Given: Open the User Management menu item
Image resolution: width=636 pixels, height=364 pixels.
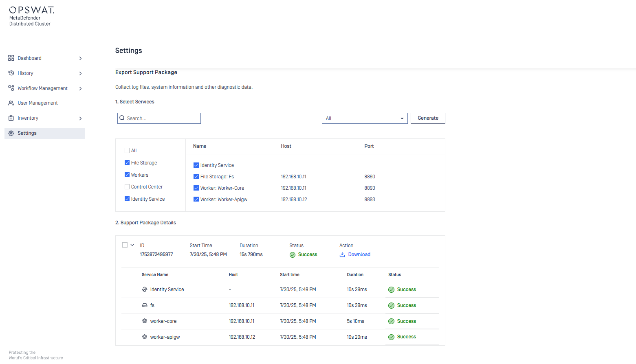Looking at the screenshot, I should (37, 103).
